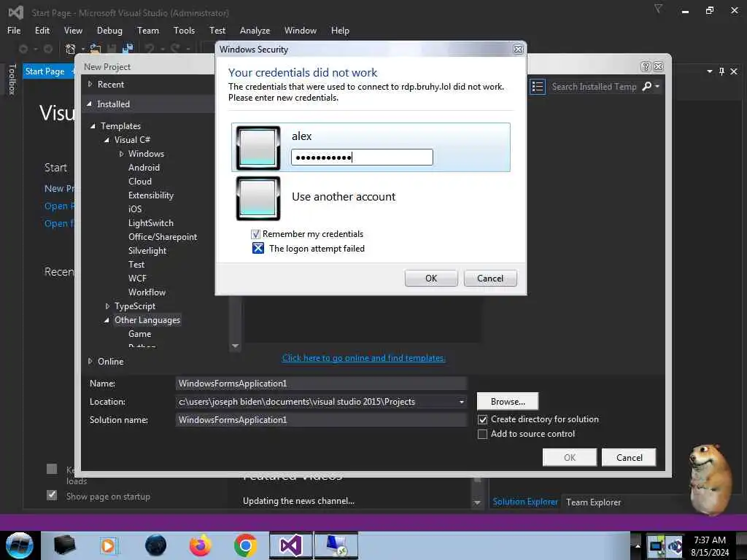Viewport: 747px width, 560px height.
Task: Click the Redo toolbar icon
Action: 175,49
